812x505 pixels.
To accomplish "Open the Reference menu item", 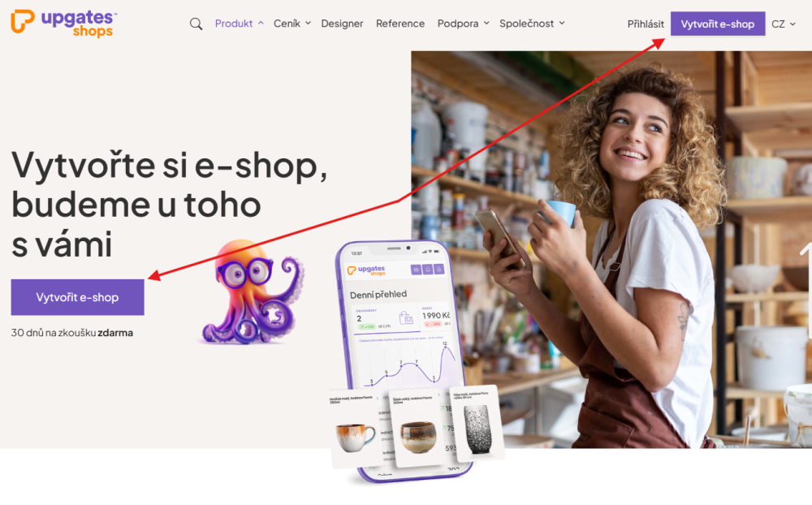I will tap(400, 24).
